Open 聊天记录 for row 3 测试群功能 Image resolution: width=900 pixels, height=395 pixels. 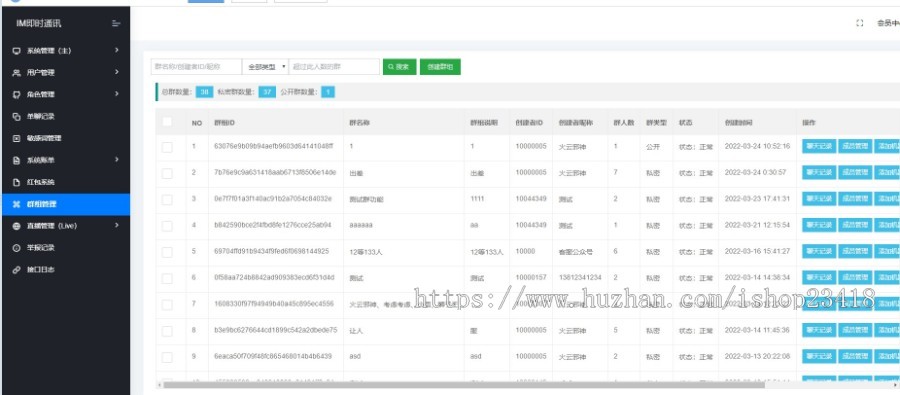pyautogui.click(x=819, y=199)
